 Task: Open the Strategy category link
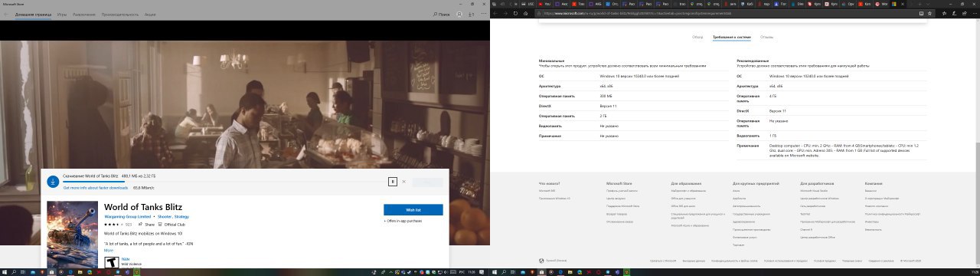click(181, 216)
